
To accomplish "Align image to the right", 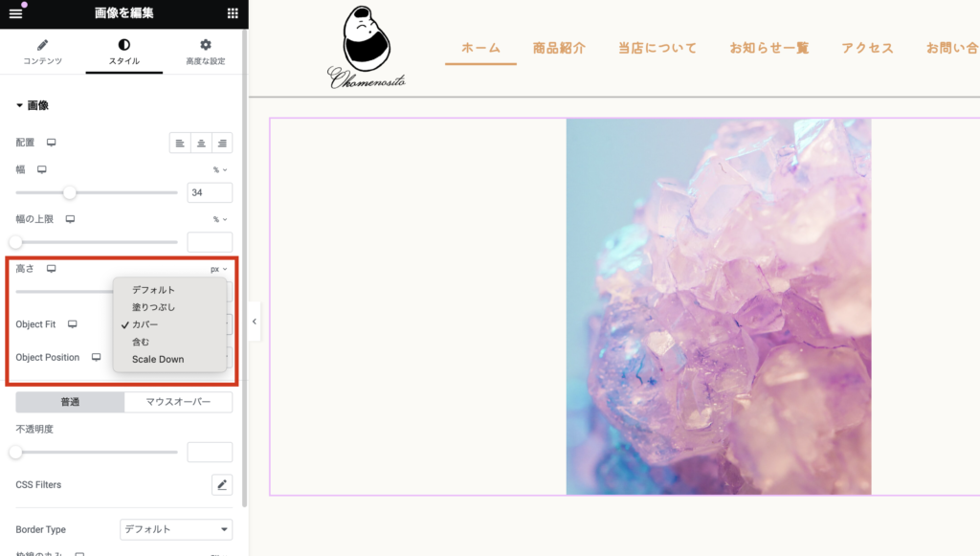I will (x=222, y=143).
